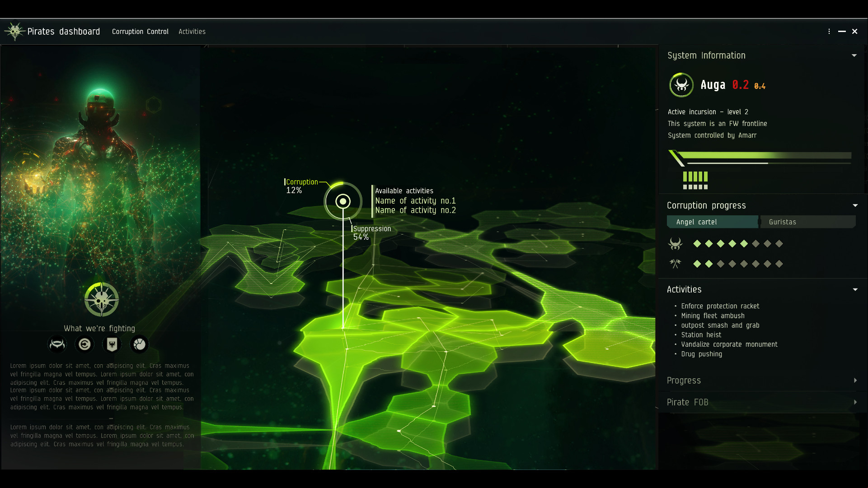Switch to the Activities tab
The height and width of the screenshot is (488, 868).
click(192, 32)
